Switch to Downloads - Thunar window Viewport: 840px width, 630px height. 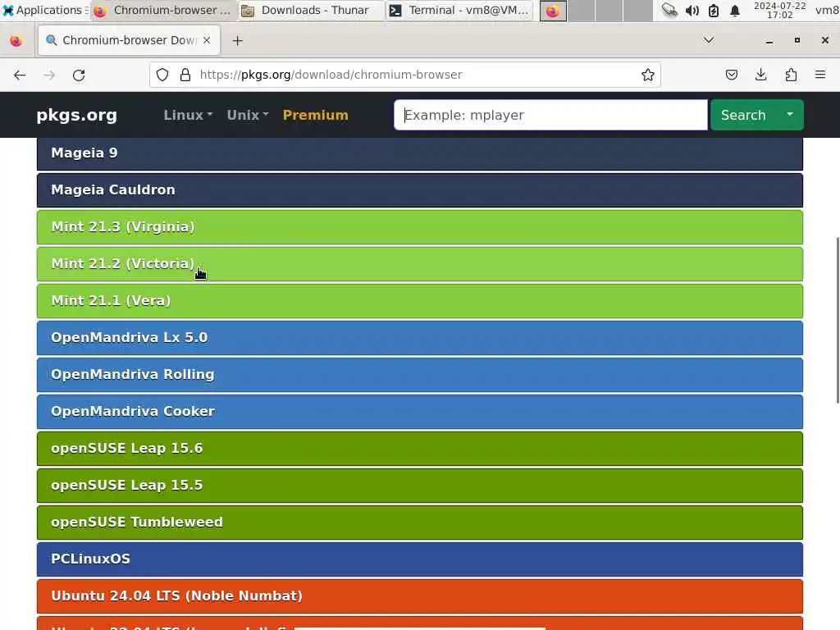click(312, 10)
